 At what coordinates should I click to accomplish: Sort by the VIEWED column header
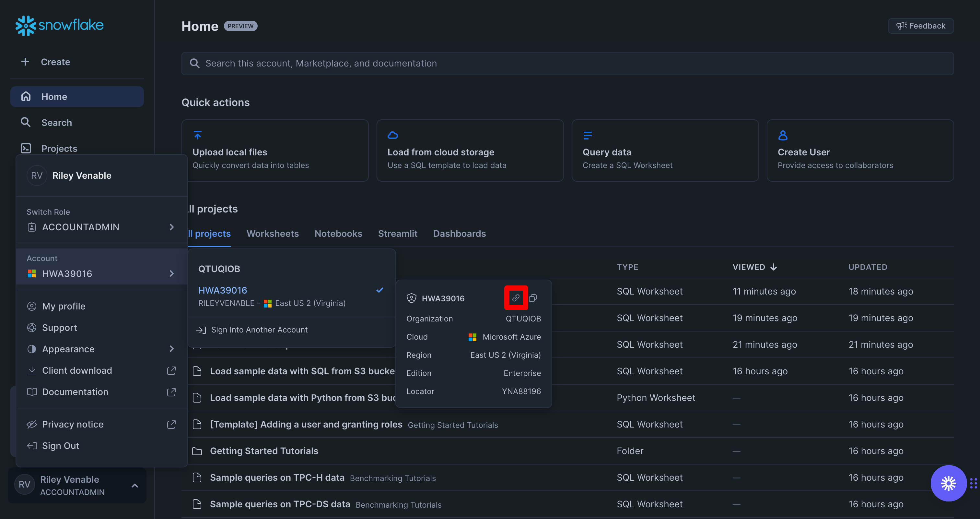coord(754,267)
